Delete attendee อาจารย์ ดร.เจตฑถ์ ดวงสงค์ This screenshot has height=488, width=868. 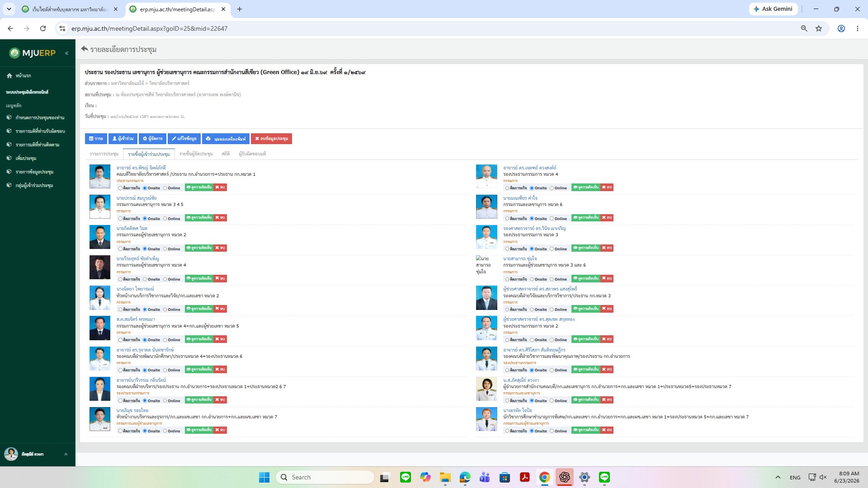click(607, 188)
